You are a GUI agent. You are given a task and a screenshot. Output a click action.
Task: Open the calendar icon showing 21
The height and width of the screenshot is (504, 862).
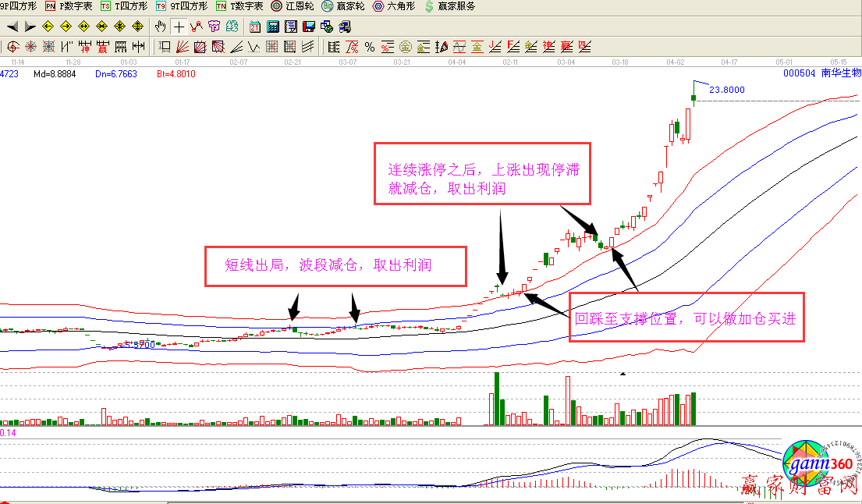coord(255,27)
